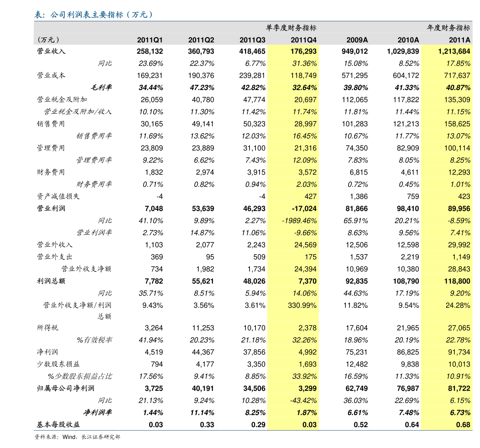Click the 2011A column header
The width and height of the screenshot is (480, 448).
459,40
